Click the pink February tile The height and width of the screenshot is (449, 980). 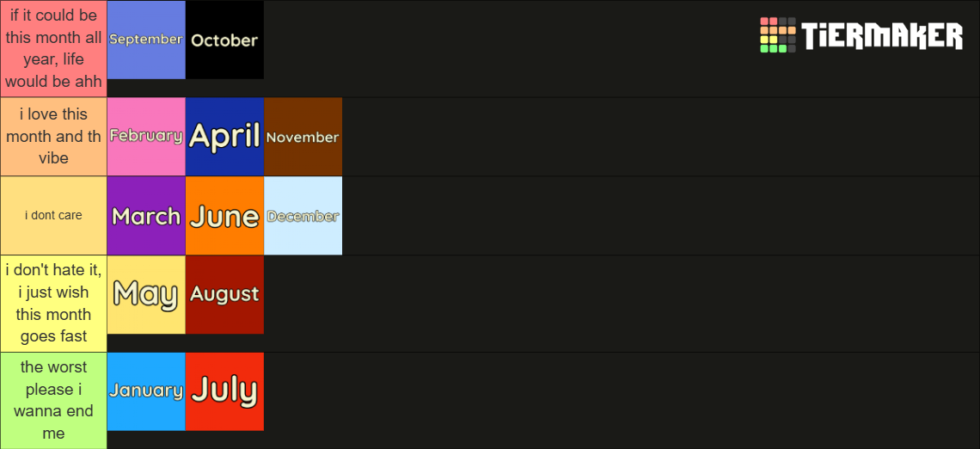[x=146, y=136]
